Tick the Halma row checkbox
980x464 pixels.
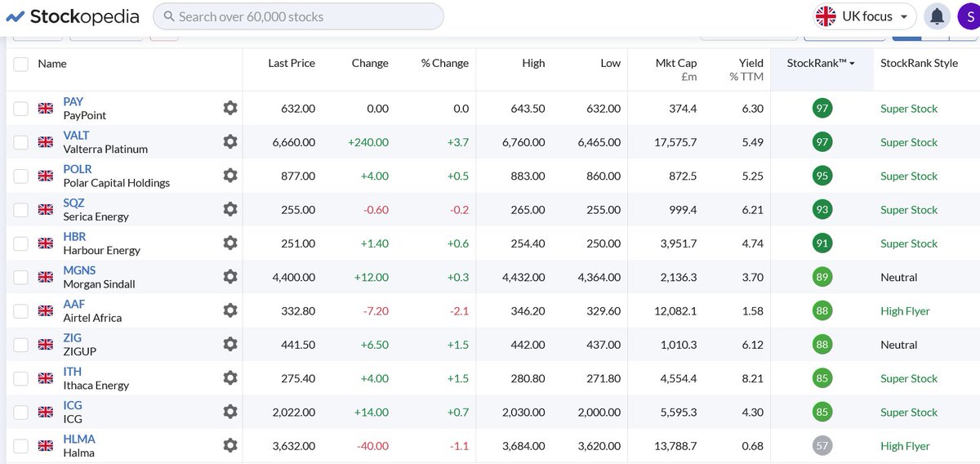(20, 445)
